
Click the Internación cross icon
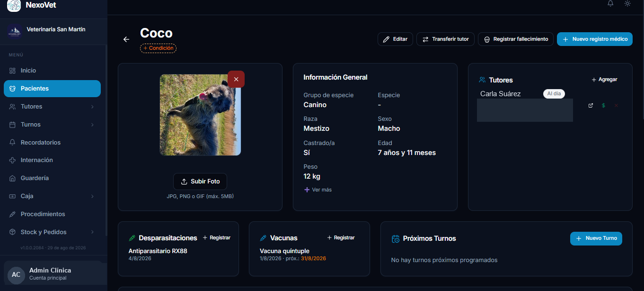coord(12,160)
